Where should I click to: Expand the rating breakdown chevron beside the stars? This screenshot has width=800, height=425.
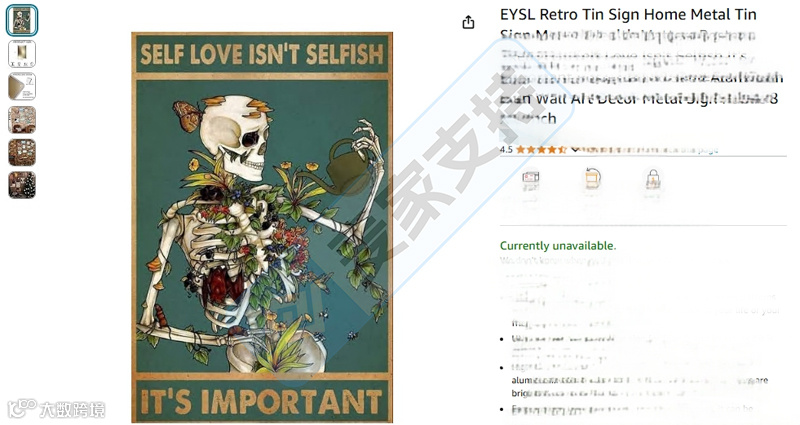pyautogui.click(x=574, y=149)
